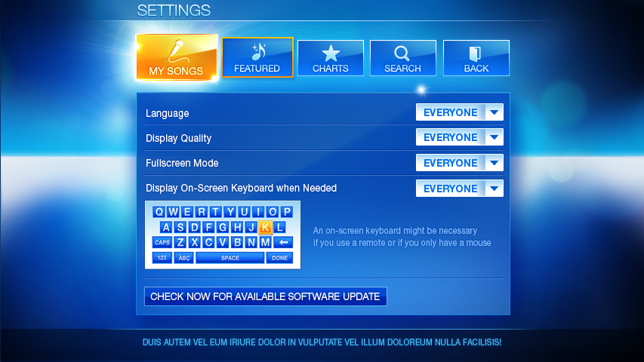Click Check Now for Available Software Update
The height and width of the screenshot is (362, 644).
pyautogui.click(x=265, y=296)
